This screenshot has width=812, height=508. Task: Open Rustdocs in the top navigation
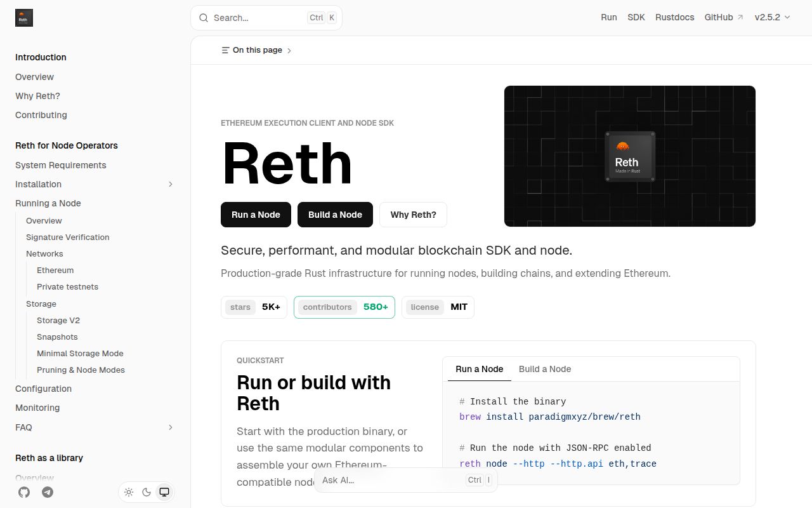click(675, 17)
